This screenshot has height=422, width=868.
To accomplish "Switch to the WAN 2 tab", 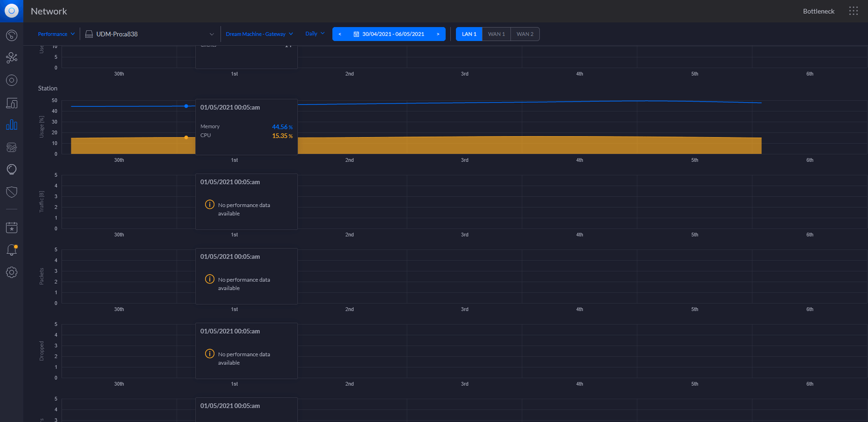I will click(525, 34).
